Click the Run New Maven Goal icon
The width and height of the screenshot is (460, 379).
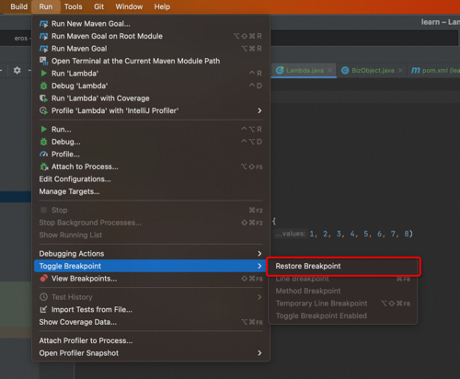coord(44,24)
